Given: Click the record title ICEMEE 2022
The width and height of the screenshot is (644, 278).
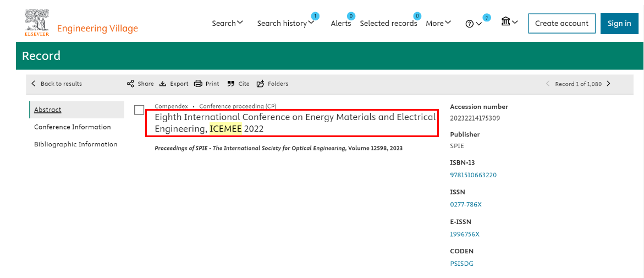Looking at the screenshot, I should pyautogui.click(x=295, y=123).
